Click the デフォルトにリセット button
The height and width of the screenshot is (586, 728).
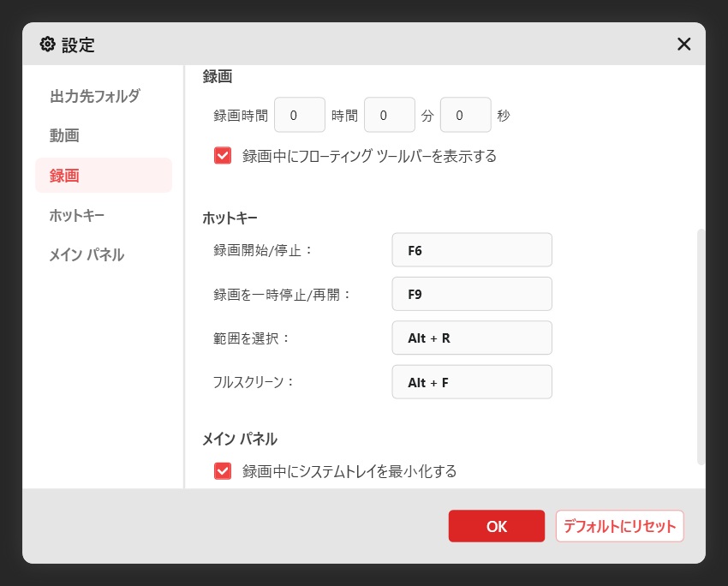point(619,526)
